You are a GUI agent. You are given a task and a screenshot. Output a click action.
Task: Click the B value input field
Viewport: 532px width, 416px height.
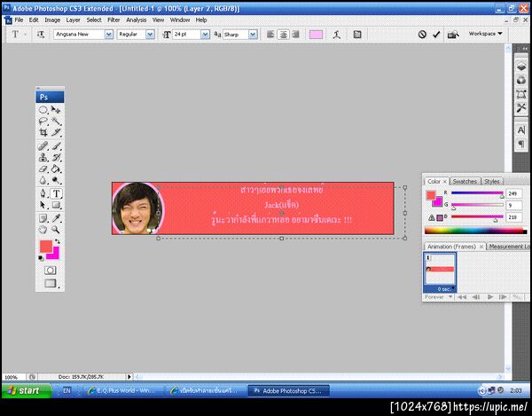click(513, 217)
